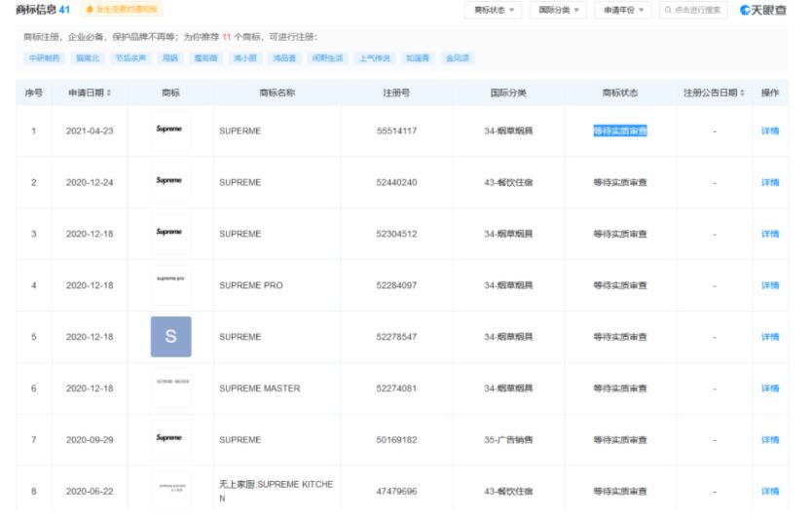Screen dimensions: 812x518
Task: Click the Supreme logo thumbnail in row 3
Action: click(x=170, y=234)
